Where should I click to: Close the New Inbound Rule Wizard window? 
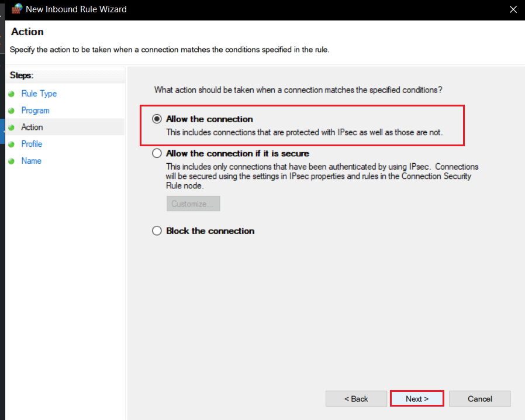point(513,9)
